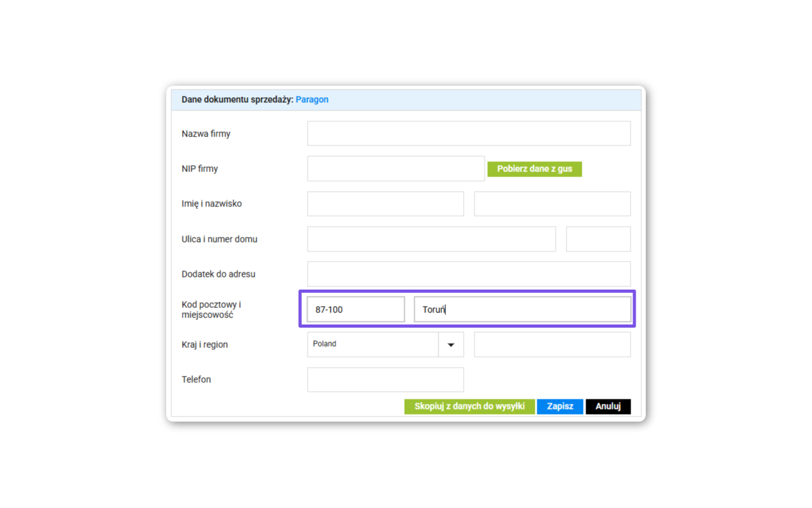Screen dimensions: 812x508
Task: Select the first name (Imię) field
Action: tap(386, 204)
